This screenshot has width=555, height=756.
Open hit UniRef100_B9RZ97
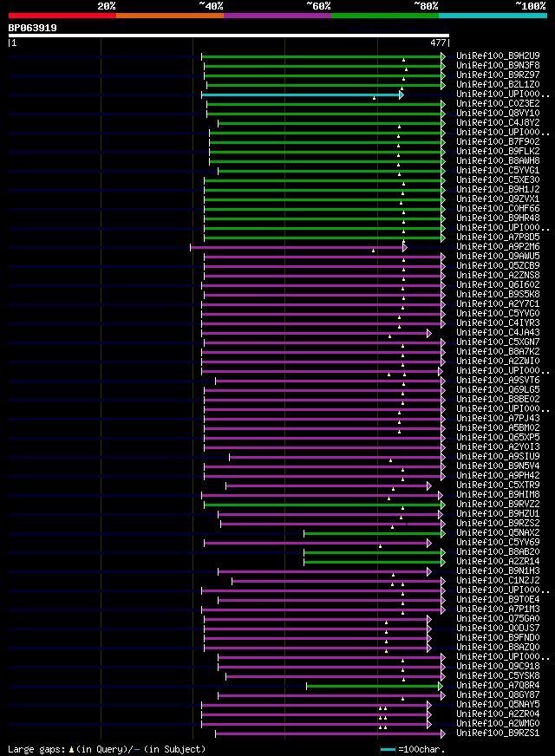tap(498, 75)
